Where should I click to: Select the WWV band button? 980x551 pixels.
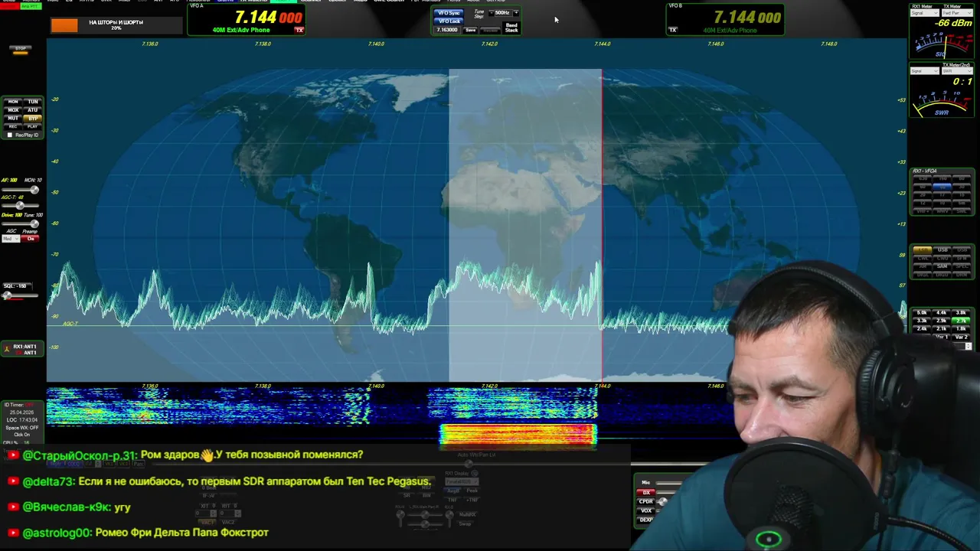click(942, 211)
